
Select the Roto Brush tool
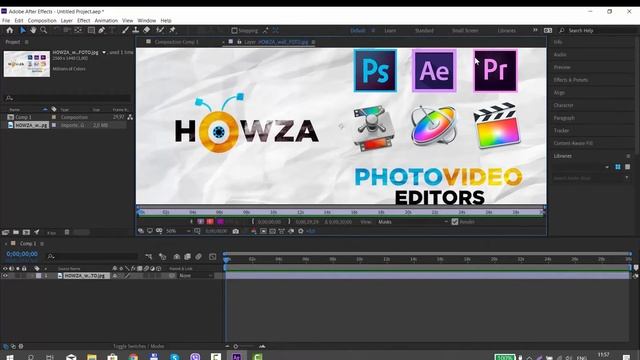(x=160, y=30)
